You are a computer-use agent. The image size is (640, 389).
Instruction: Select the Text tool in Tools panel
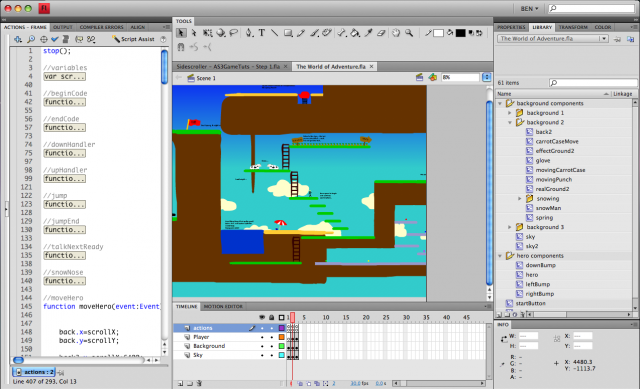(262, 33)
